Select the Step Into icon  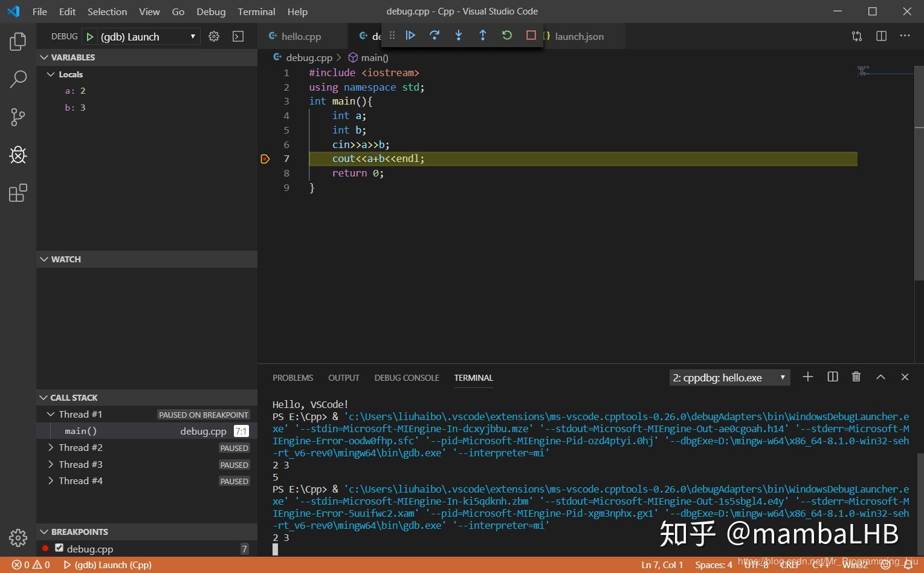(x=459, y=35)
